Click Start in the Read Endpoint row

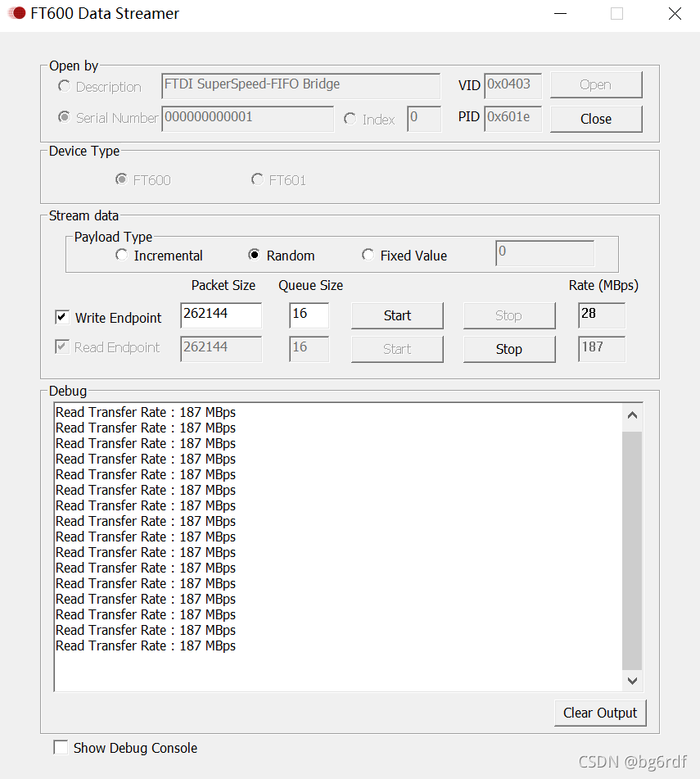(397, 349)
